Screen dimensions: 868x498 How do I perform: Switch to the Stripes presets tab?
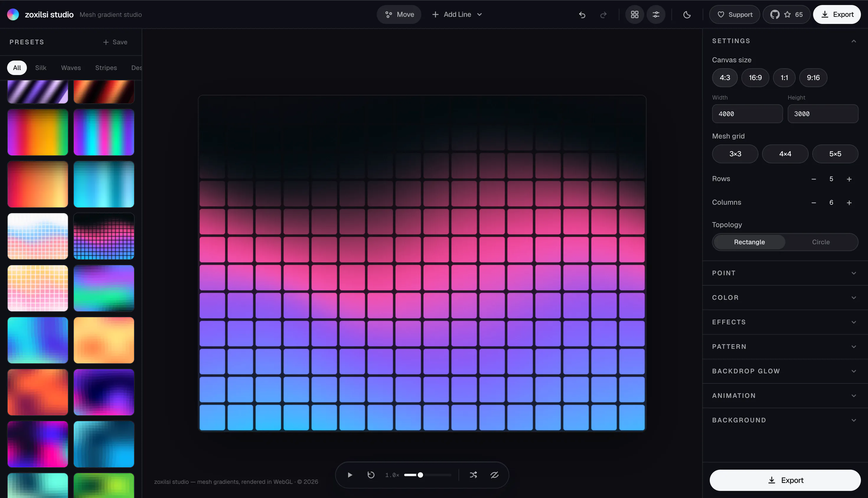pyautogui.click(x=106, y=68)
